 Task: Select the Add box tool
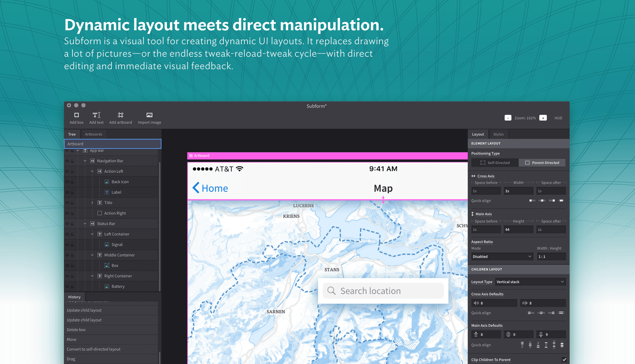click(77, 118)
